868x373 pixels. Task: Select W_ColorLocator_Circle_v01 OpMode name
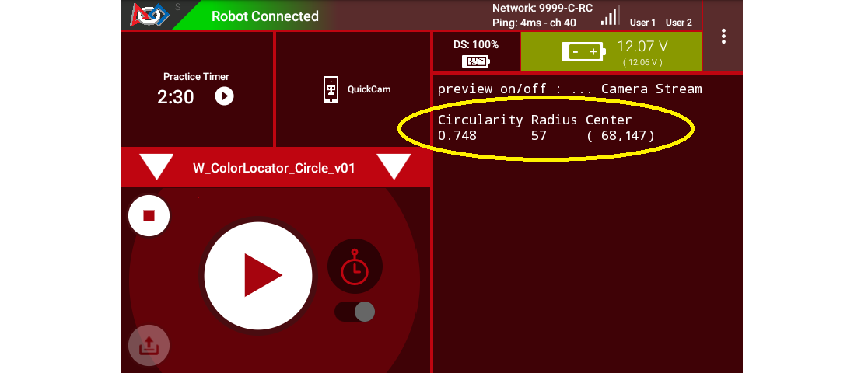pyautogui.click(x=274, y=168)
